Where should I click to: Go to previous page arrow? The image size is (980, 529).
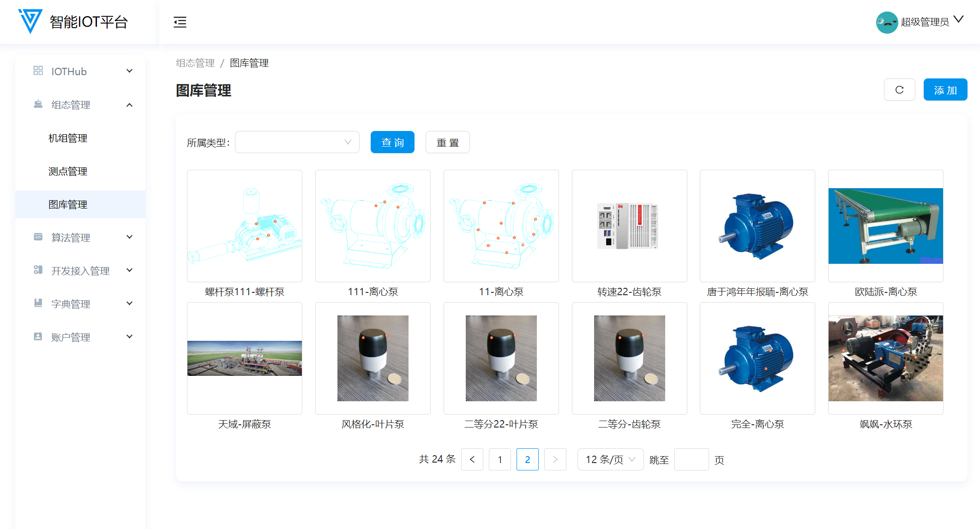[472, 459]
